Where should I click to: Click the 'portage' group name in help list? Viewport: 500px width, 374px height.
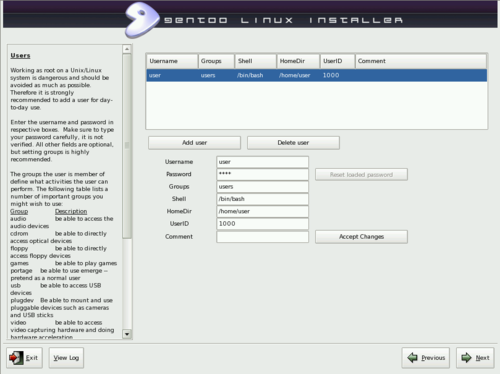click(x=21, y=271)
